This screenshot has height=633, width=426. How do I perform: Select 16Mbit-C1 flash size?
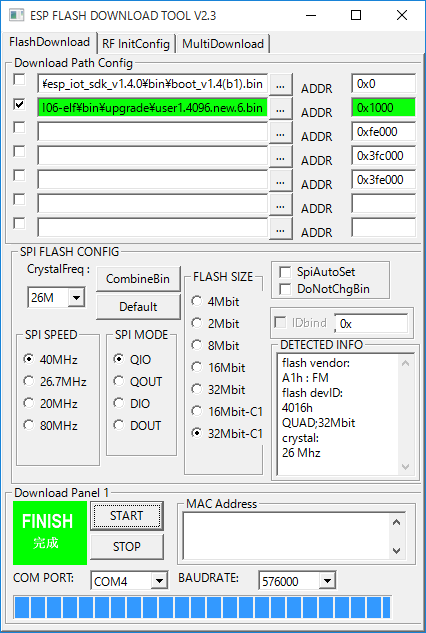tap(197, 411)
